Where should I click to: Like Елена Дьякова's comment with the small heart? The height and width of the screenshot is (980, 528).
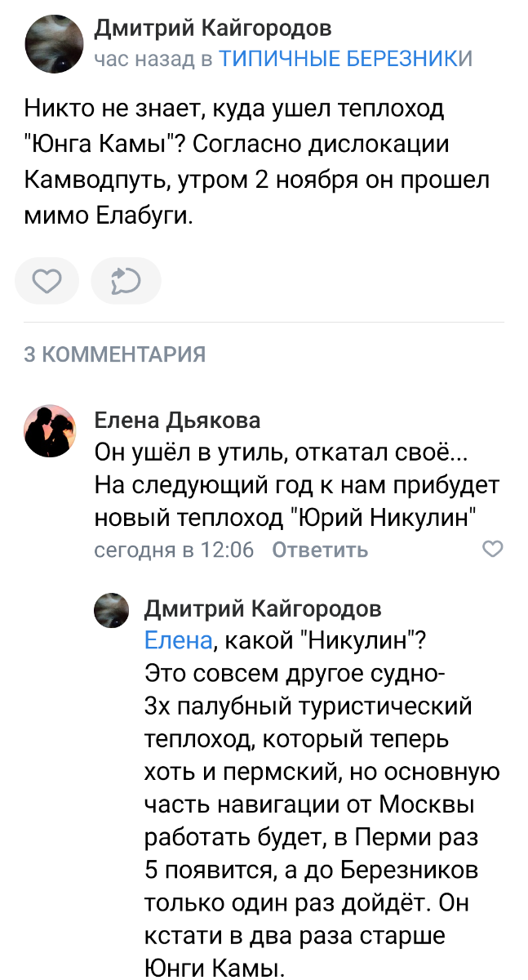493,549
